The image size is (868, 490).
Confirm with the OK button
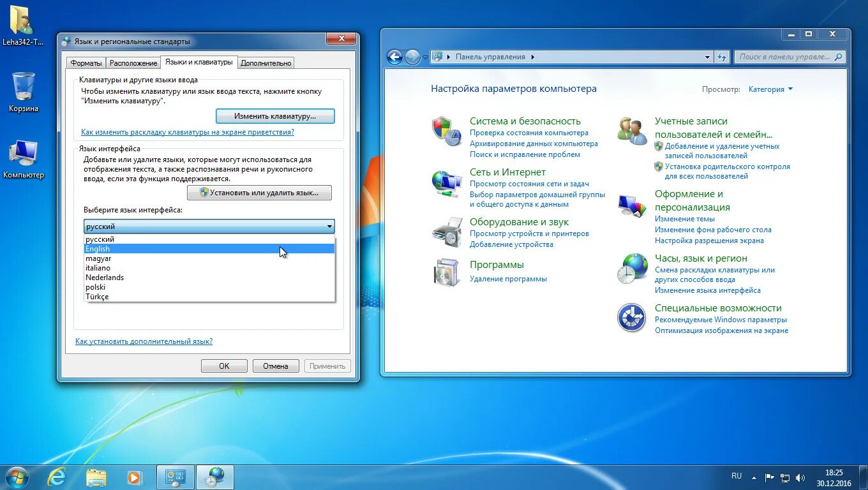coord(224,366)
